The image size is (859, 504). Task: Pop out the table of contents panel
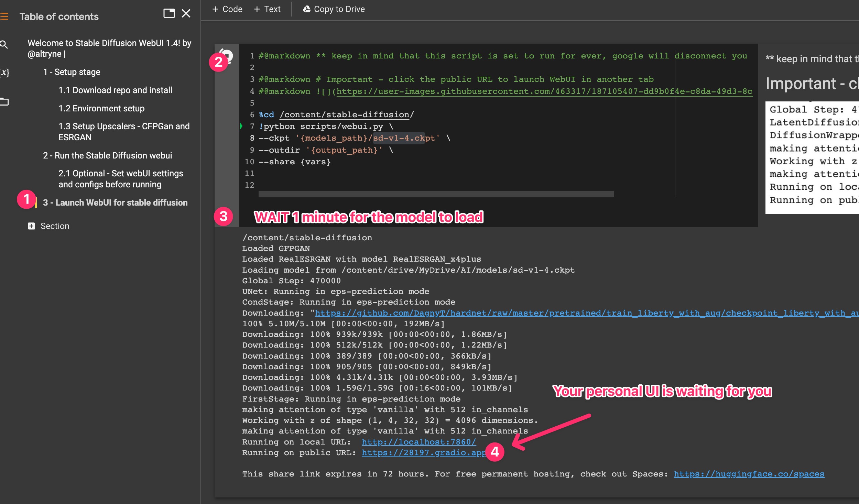[169, 14]
